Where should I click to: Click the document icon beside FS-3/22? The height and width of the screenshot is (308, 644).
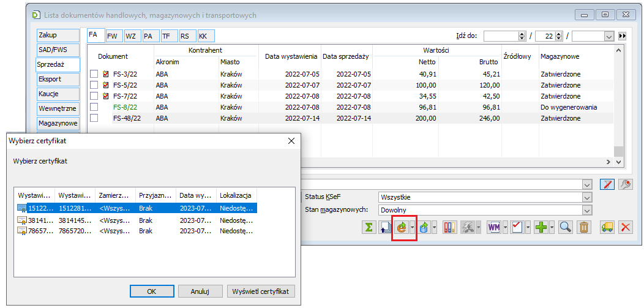[105, 74]
